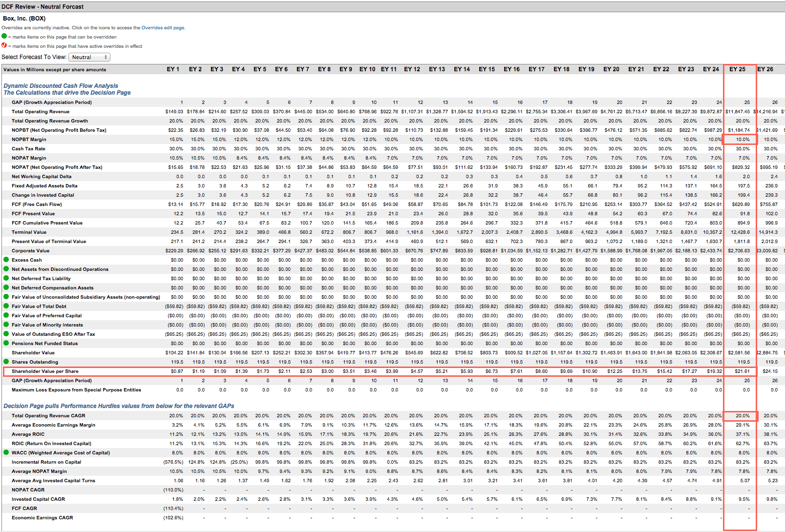Open override icon for Shares Outstanding
Viewport: 785px width, 532px height.
(x=6, y=362)
